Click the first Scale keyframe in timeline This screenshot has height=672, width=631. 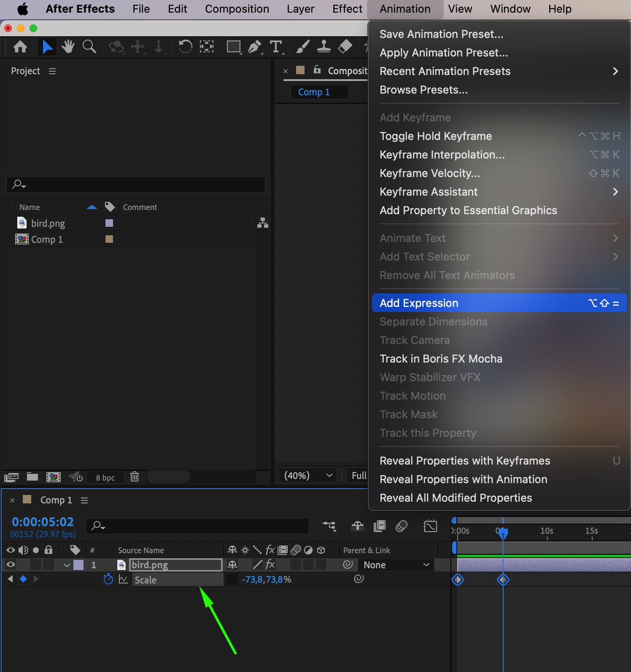point(458,580)
